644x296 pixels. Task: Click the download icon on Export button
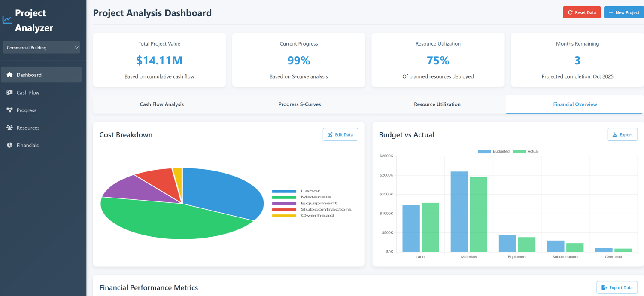click(x=615, y=134)
